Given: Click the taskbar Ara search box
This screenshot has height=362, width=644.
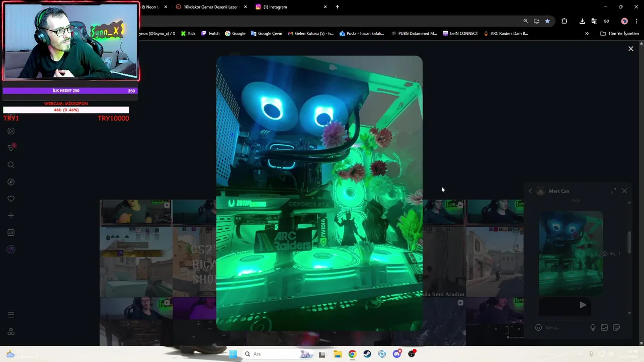Looking at the screenshot, I should pyautogui.click(x=279, y=354).
